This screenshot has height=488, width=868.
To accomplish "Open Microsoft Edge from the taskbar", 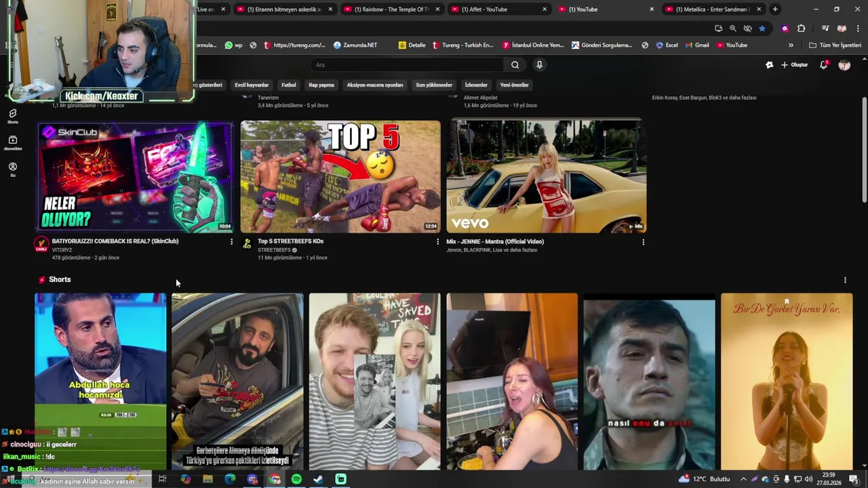I will [230, 479].
